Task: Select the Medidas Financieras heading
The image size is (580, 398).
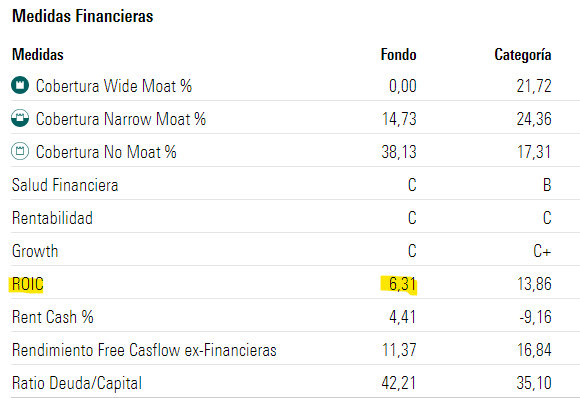Action: tap(82, 16)
